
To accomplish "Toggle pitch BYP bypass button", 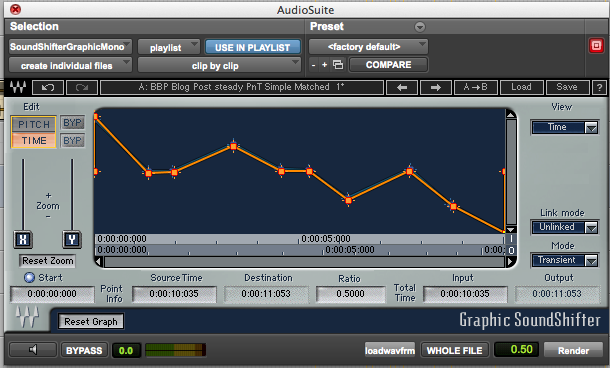I will pyautogui.click(x=72, y=123).
